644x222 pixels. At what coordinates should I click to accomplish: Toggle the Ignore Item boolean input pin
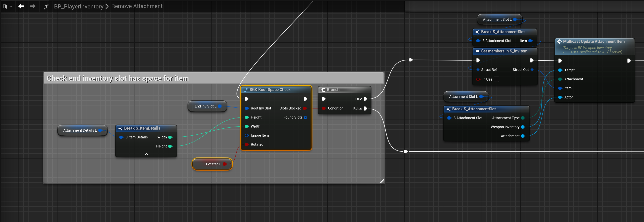point(246,135)
